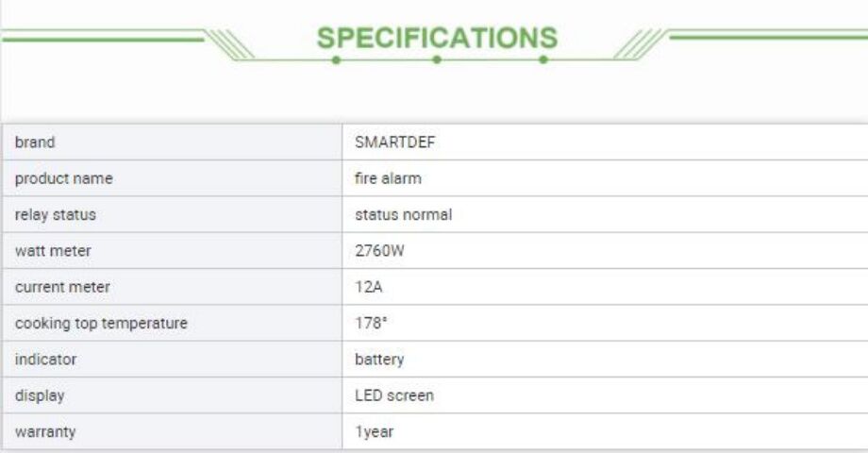
Task: Click the 12A value
Action: pos(369,287)
